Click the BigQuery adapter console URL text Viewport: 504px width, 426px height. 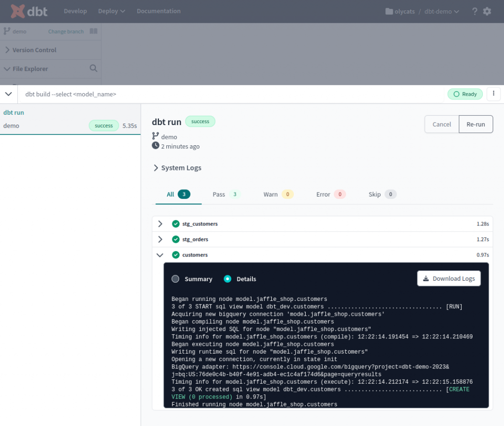coord(310,370)
